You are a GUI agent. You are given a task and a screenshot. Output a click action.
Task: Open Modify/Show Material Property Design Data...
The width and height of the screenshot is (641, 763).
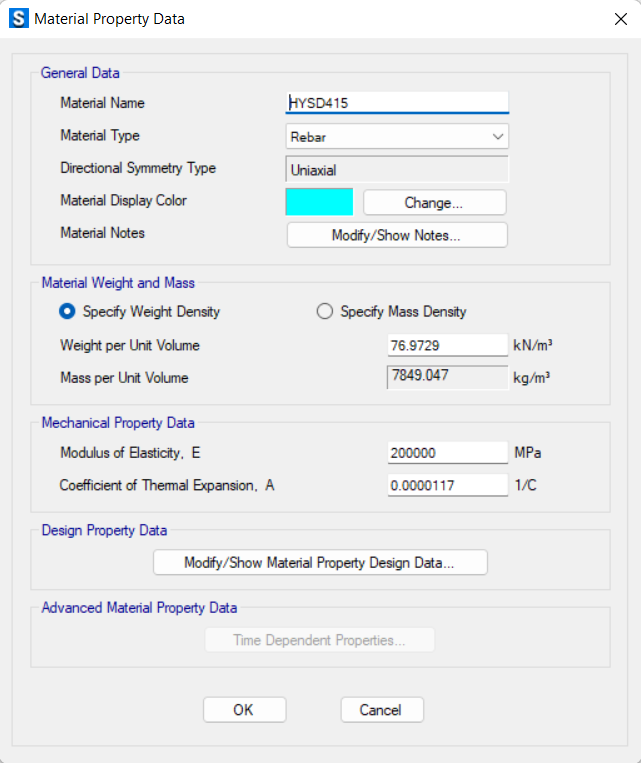(x=320, y=563)
